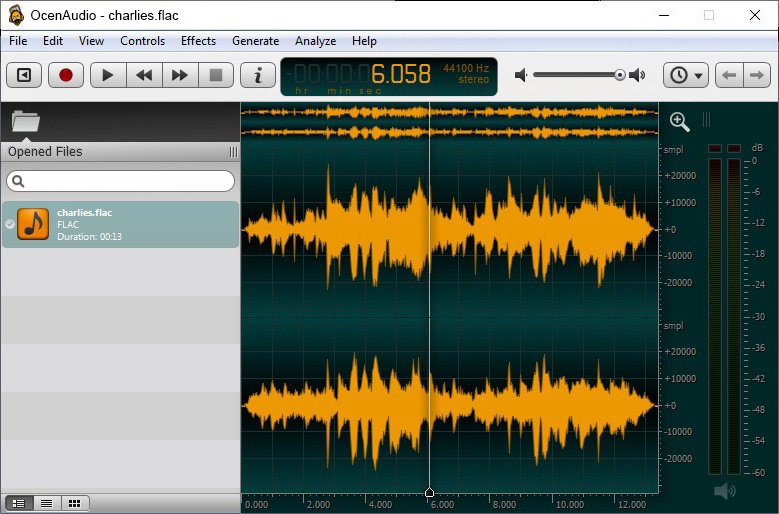779x514 pixels.
Task: Click the time display format readout
Action: click(388, 76)
